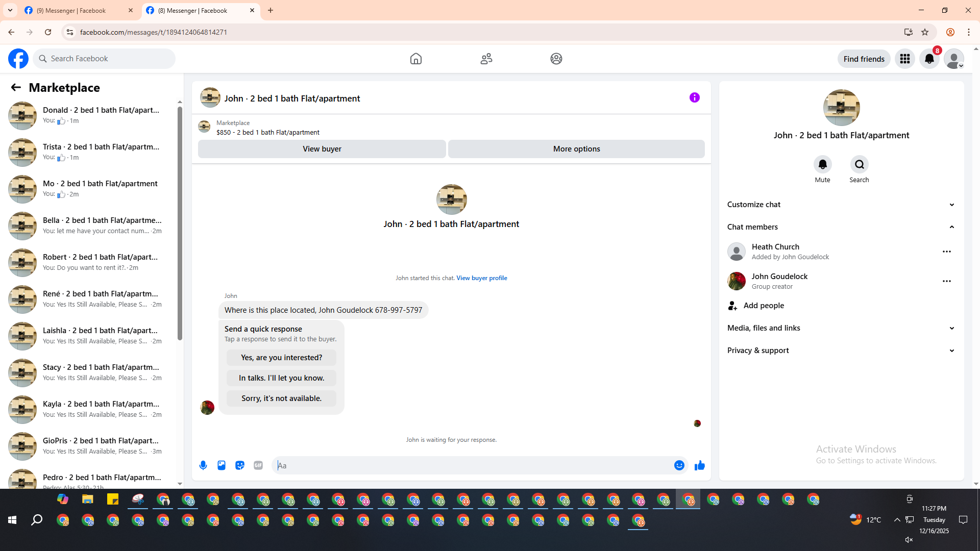Image resolution: width=980 pixels, height=551 pixels.
Task: Open the Chrome three-dot menu
Action: (x=969, y=32)
